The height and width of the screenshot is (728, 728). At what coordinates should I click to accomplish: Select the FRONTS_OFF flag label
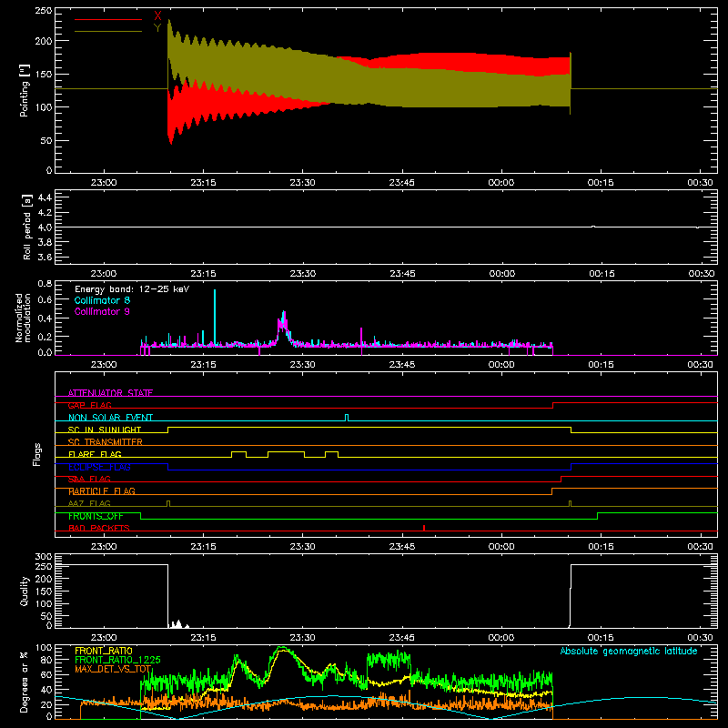coord(96,516)
